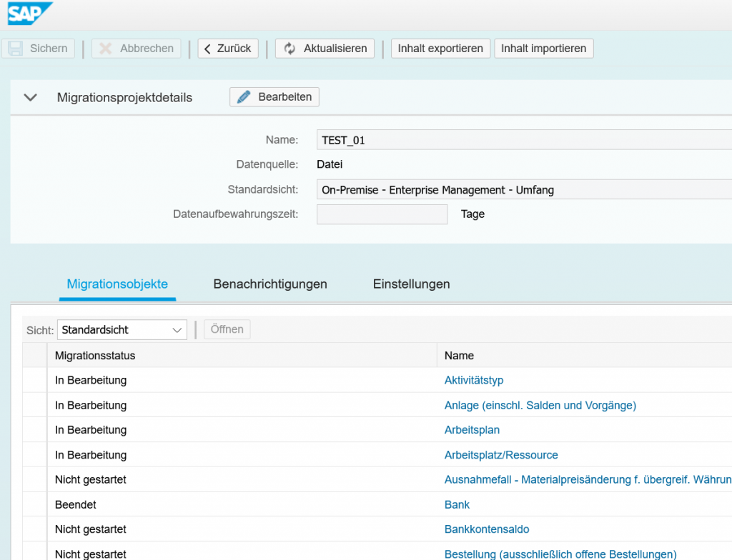Click the Datenaufbewahrungszeit input field
Screen dimensions: 732x560
pyautogui.click(x=382, y=214)
